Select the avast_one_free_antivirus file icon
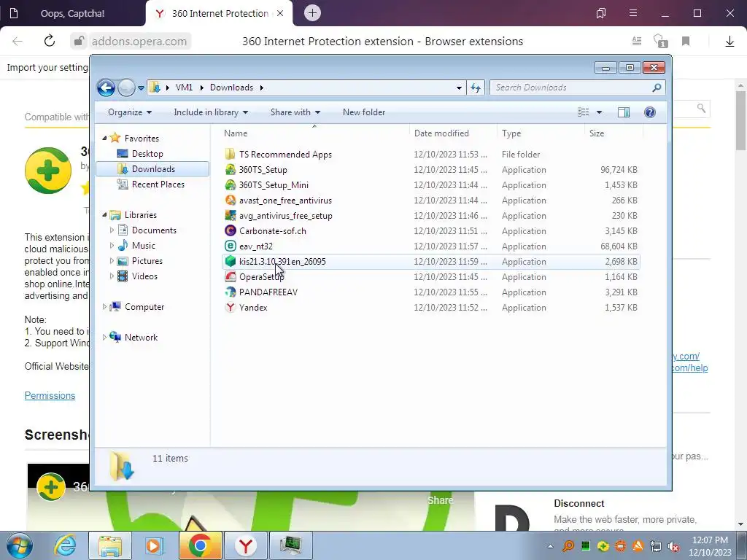The height and width of the screenshot is (560, 747). click(231, 200)
